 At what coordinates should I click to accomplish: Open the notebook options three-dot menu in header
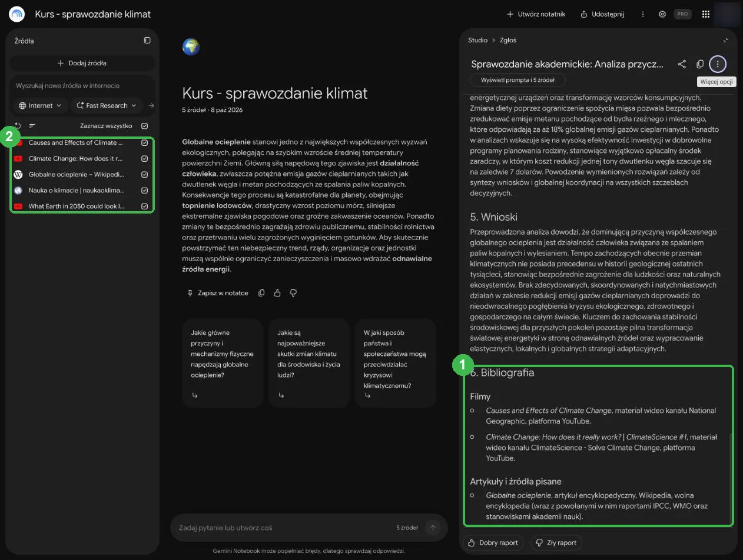click(x=643, y=14)
